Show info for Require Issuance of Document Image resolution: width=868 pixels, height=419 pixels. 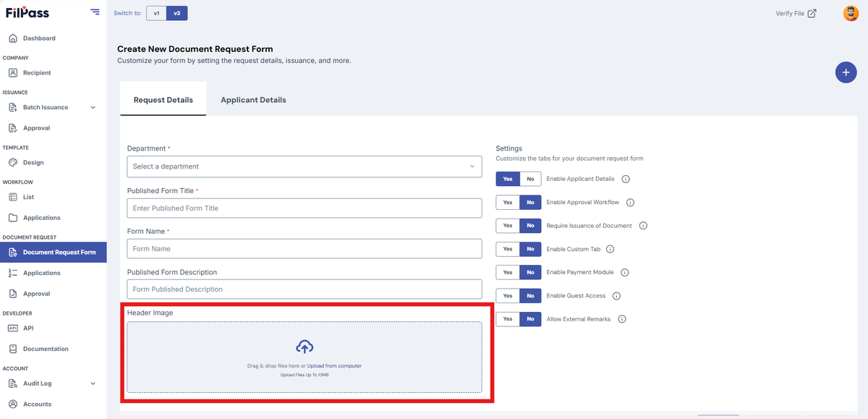643,226
